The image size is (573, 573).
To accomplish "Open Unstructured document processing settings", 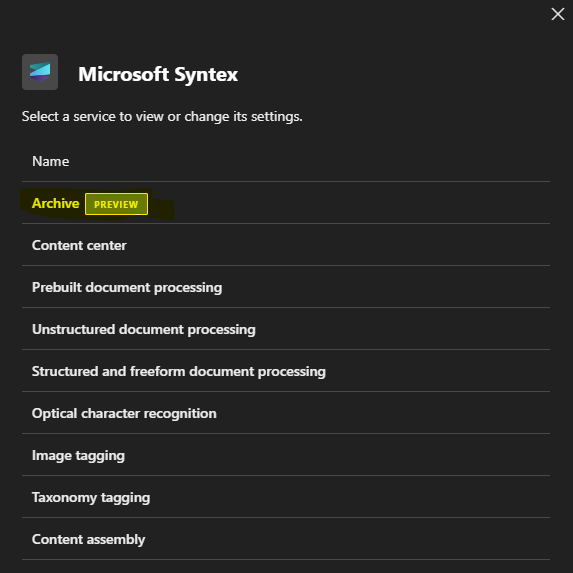I will pos(286,329).
